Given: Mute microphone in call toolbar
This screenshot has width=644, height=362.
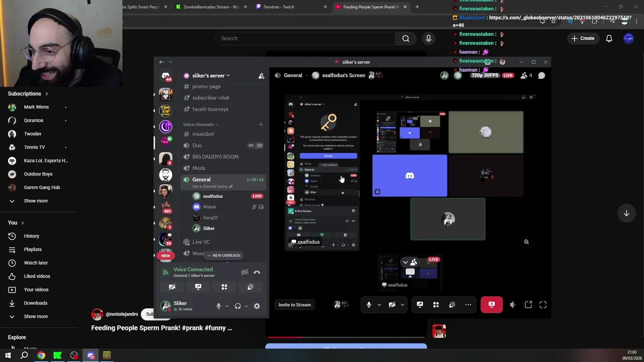Looking at the screenshot, I should (x=369, y=305).
